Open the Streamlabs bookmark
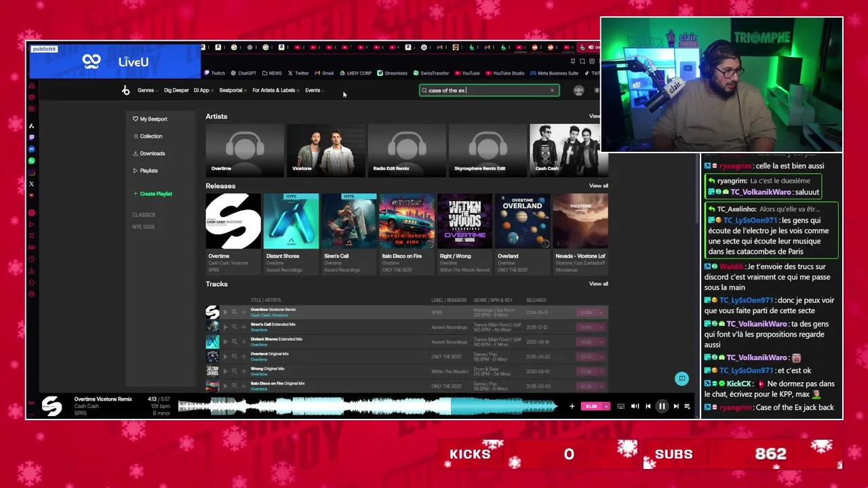Viewport: 868px width, 488px height. point(393,73)
